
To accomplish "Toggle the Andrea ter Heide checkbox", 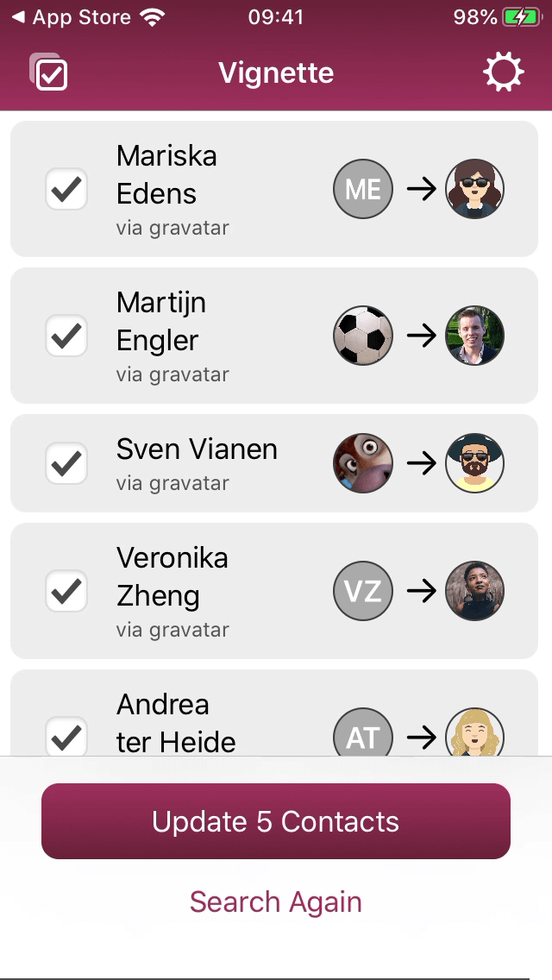I will pyautogui.click(x=66, y=736).
